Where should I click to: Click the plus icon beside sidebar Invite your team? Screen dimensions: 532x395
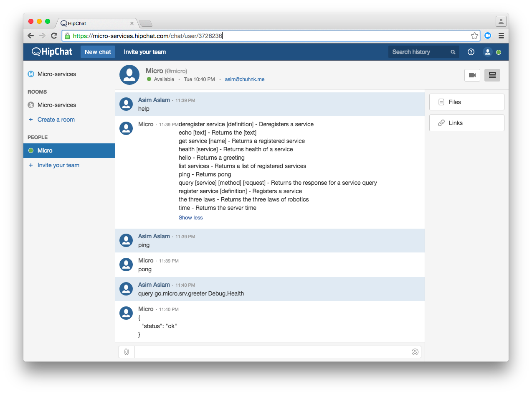click(x=30, y=165)
